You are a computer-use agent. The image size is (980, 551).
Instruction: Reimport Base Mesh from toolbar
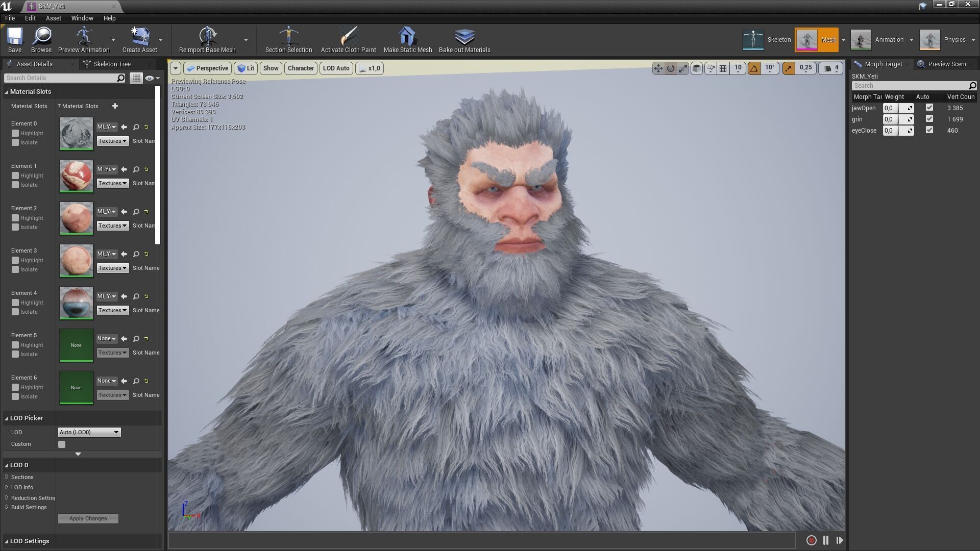(x=207, y=40)
